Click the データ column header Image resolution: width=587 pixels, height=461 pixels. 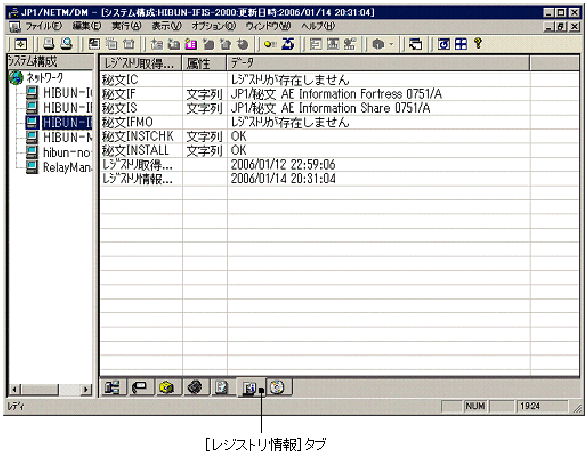378,63
